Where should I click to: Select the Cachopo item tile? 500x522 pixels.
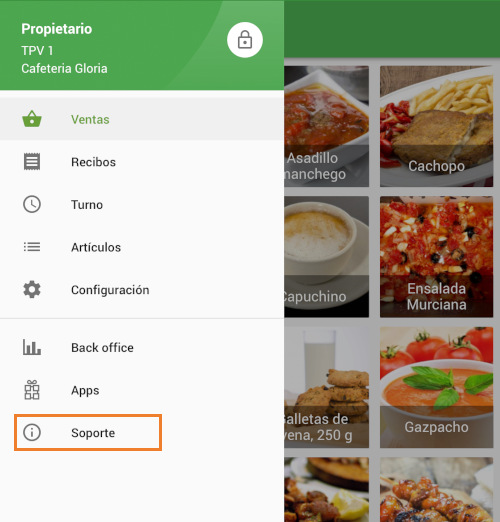[436, 126]
